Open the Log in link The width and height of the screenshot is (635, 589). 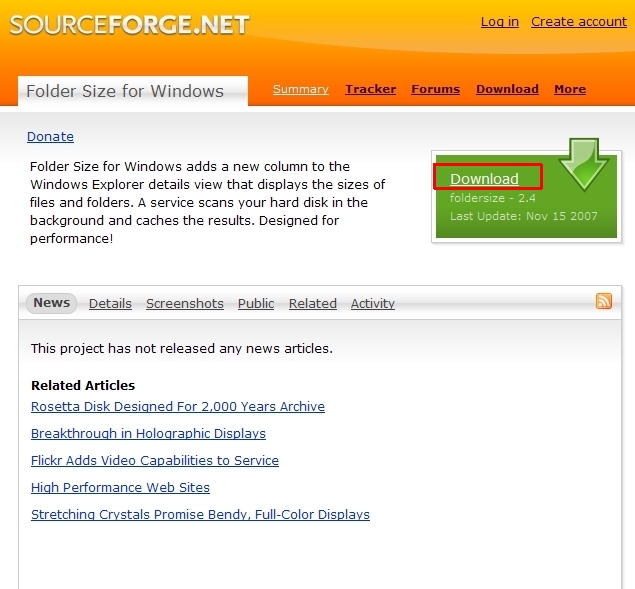click(x=500, y=21)
